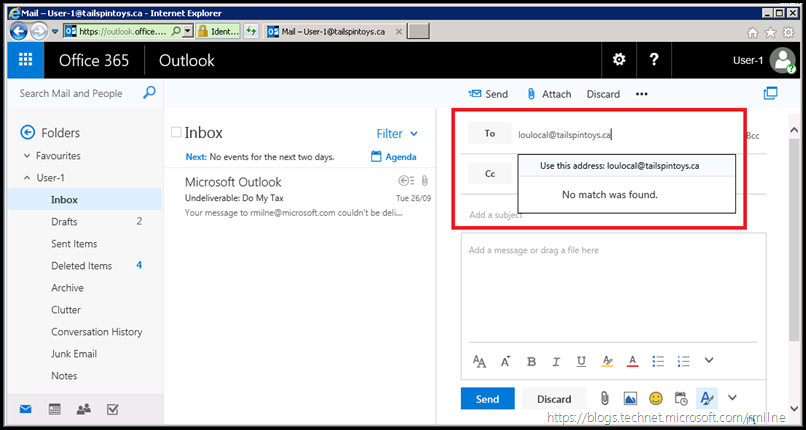Select the Mail – User-1 browser tab
The height and width of the screenshot is (430, 806).
point(333,32)
